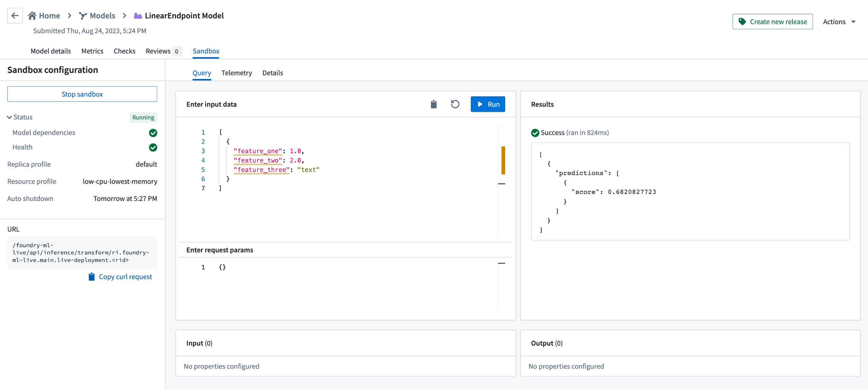Click the trash/delete icon for input data

[x=433, y=104]
